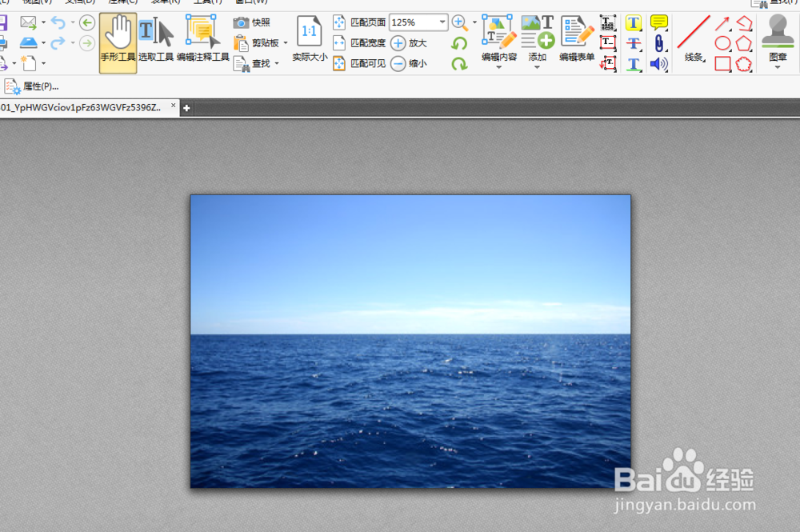Click the Add (添加) content tool
The width and height of the screenshot is (800, 532).
(538, 38)
